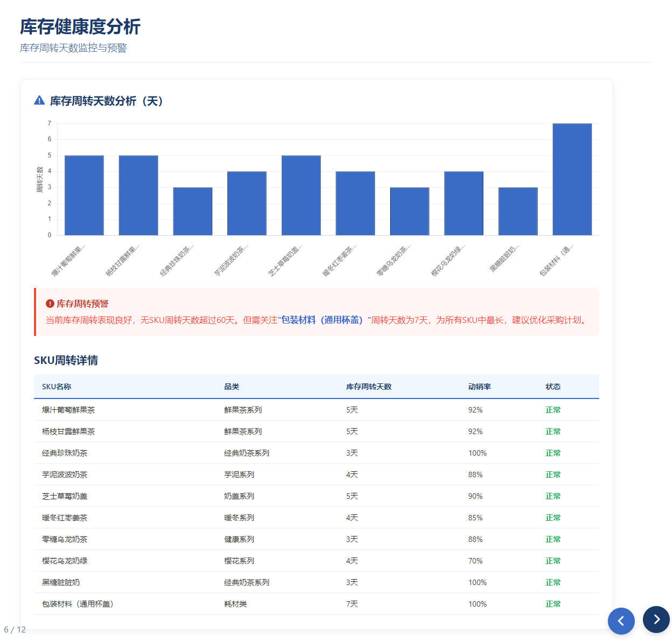Click the 耗材类 category cell
This screenshot has width=672, height=640.
[x=235, y=604]
